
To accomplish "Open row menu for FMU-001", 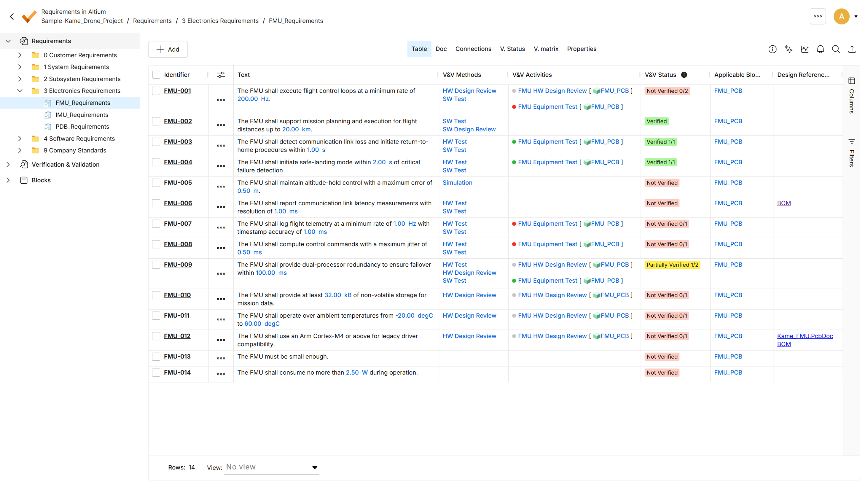I will pyautogui.click(x=221, y=100).
